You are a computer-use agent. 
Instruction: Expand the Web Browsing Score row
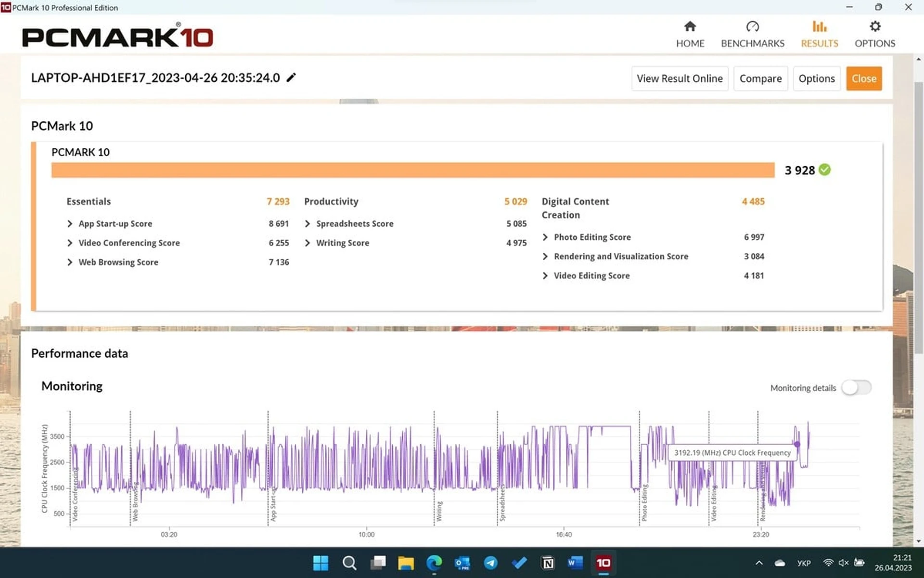click(70, 262)
